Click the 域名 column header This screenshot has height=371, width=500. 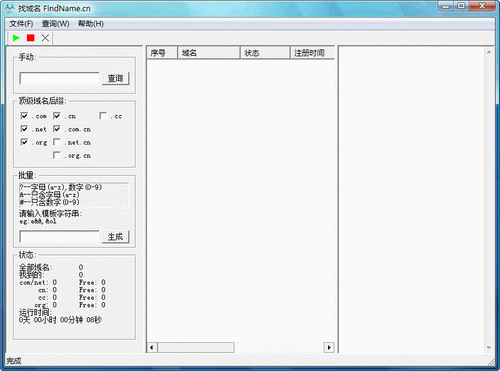209,53
